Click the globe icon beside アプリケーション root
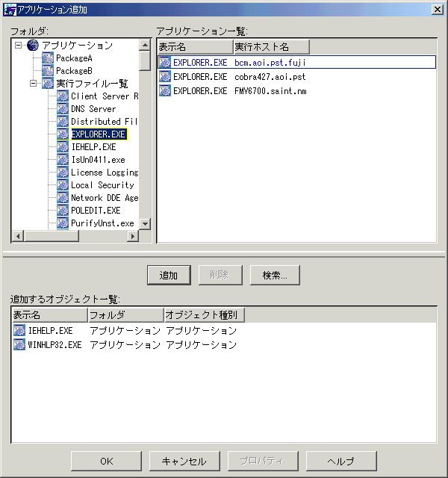 click(x=33, y=45)
